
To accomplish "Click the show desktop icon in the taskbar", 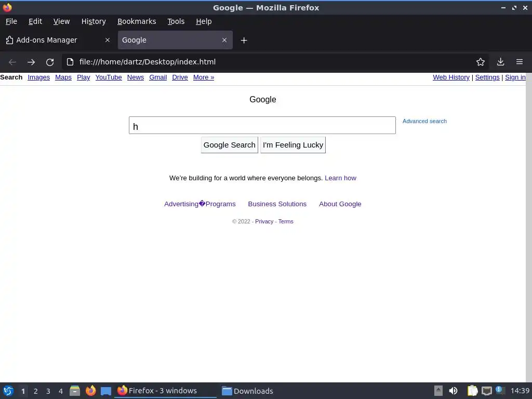I will pyautogui.click(x=106, y=391).
